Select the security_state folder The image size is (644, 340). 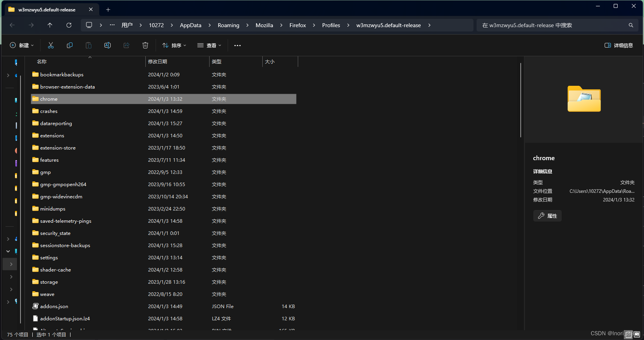(163, 233)
